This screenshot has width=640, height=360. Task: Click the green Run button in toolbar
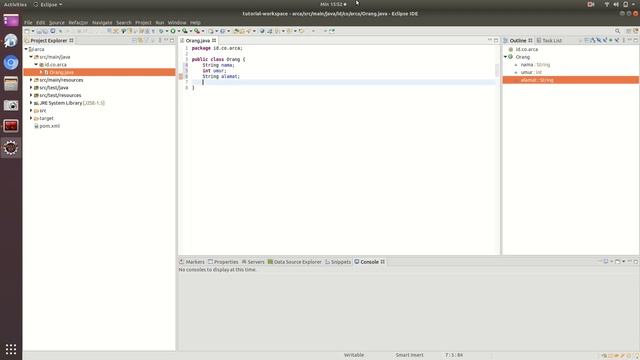(173, 31)
